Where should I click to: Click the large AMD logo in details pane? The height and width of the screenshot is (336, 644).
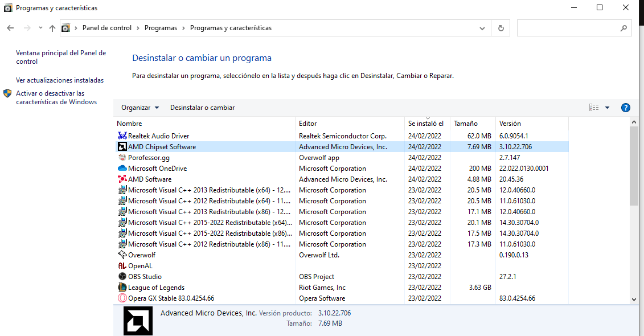point(138,321)
